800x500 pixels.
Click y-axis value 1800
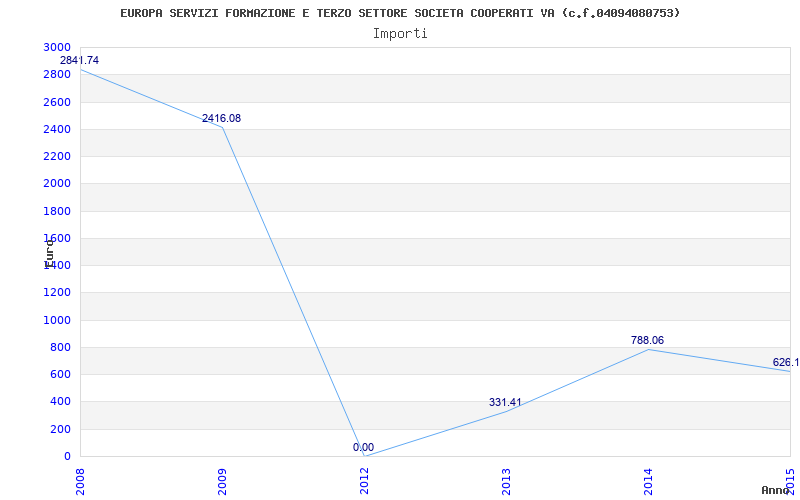58,211
